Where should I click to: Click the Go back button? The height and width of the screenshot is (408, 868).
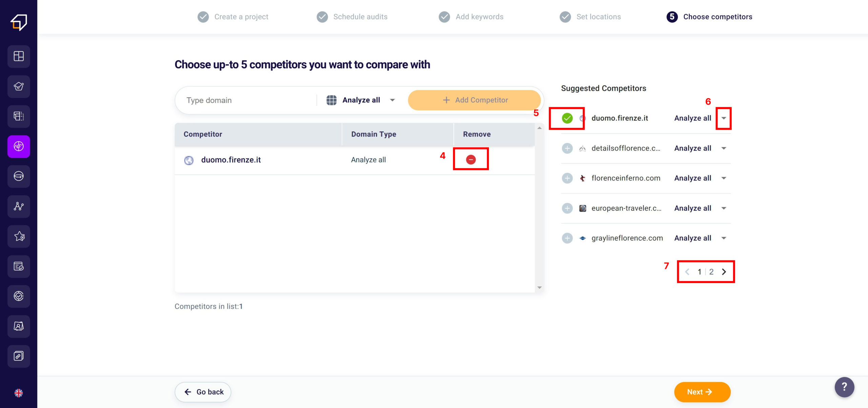(203, 392)
